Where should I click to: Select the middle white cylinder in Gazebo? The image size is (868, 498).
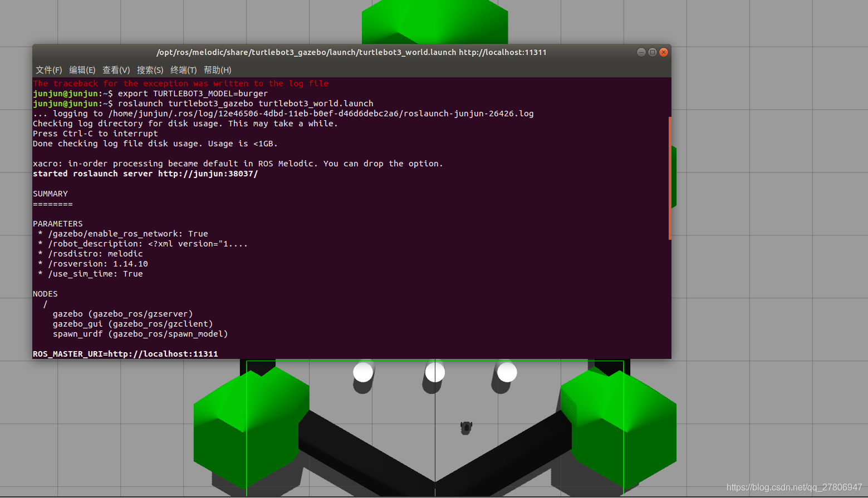tap(435, 372)
